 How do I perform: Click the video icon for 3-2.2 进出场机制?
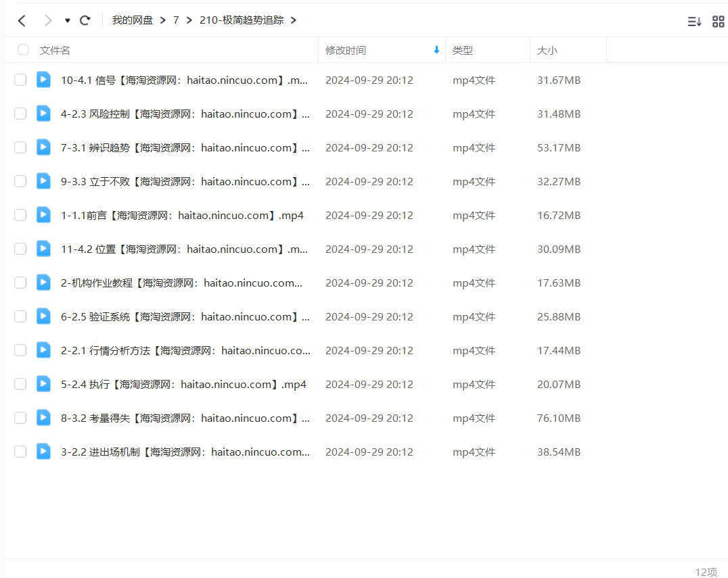click(44, 452)
